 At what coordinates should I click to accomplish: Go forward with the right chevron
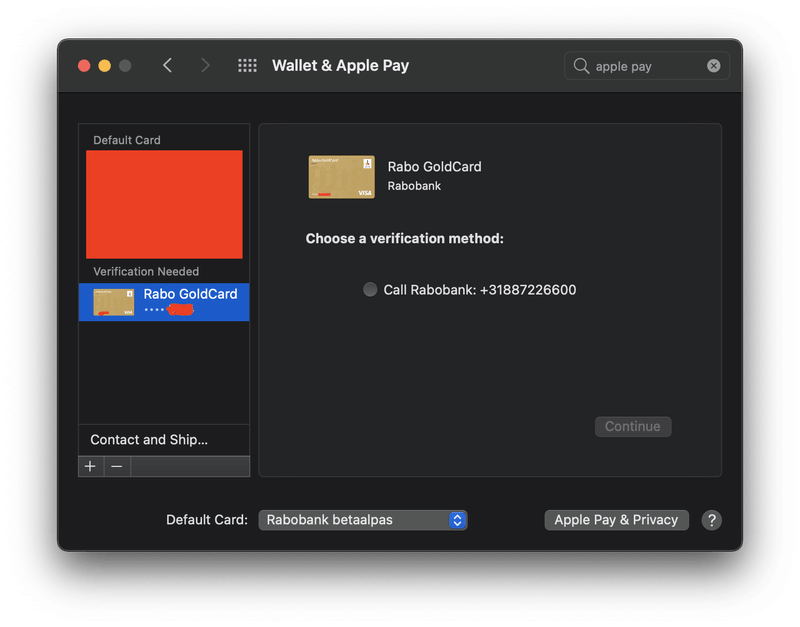click(x=205, y=65)
